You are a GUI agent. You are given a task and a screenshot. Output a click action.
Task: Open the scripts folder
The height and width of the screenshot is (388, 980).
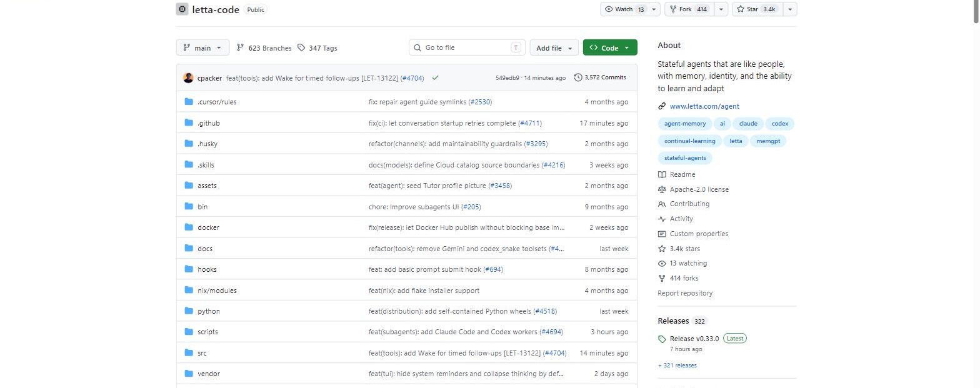click(207, 332)
